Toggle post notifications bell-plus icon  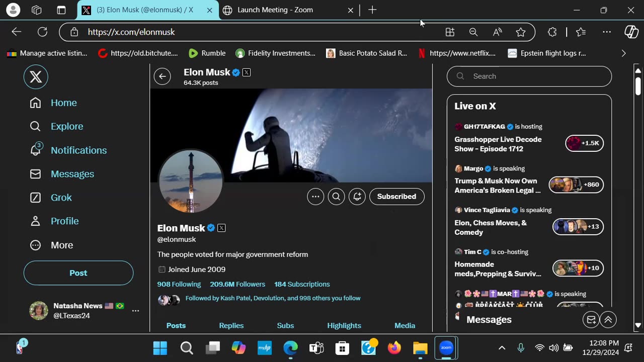click(357, 197)
